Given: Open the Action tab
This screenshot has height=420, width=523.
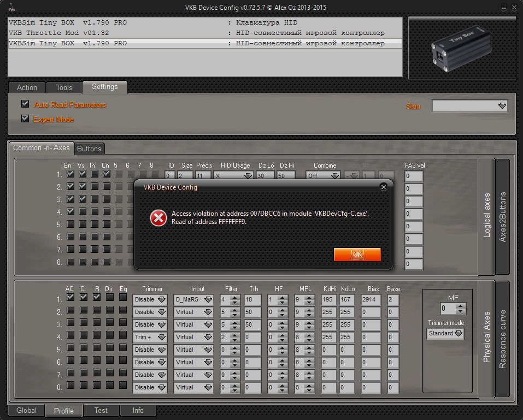Looking at the screenshot, I should (27, 88).
